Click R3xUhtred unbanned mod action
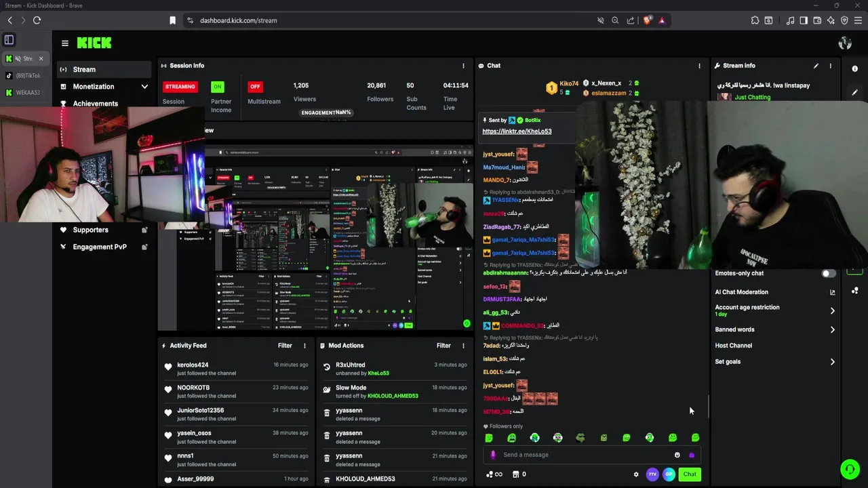This screenshot has height=488, width=868. [395, 369]
